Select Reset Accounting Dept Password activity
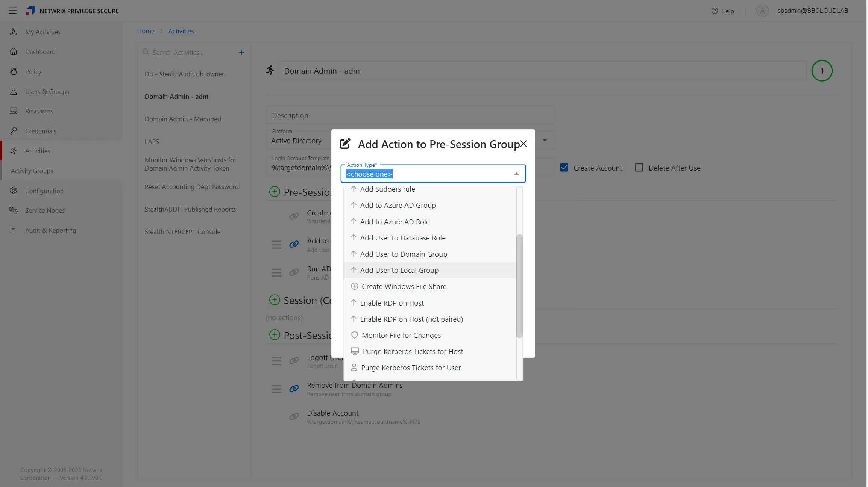 pyautogui.click(x=191, y=187)
